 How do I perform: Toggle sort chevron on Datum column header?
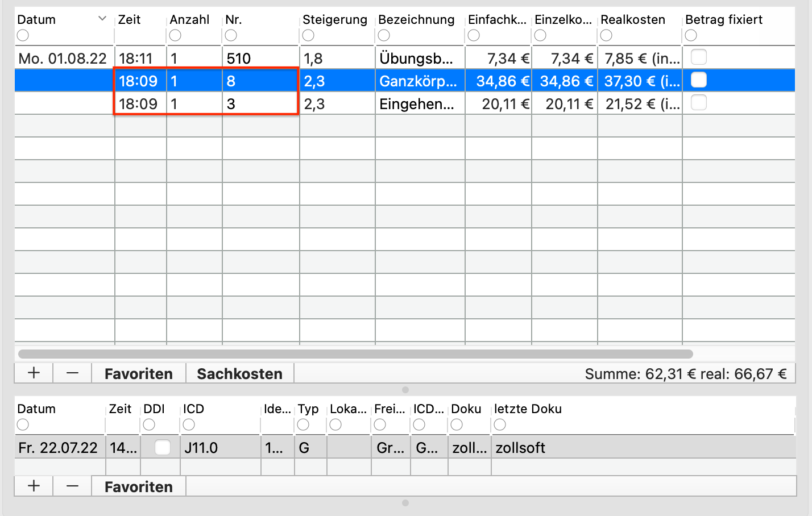[102, 19]
